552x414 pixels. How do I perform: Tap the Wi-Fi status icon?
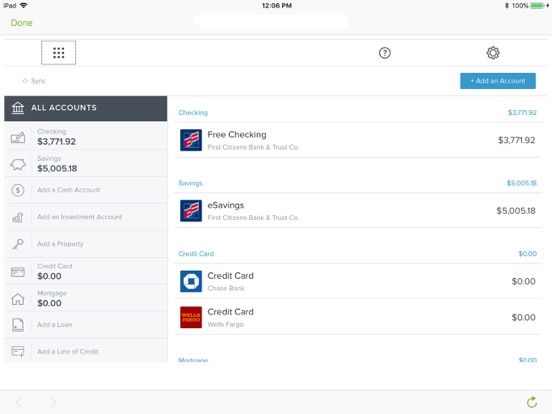[24, 5]
